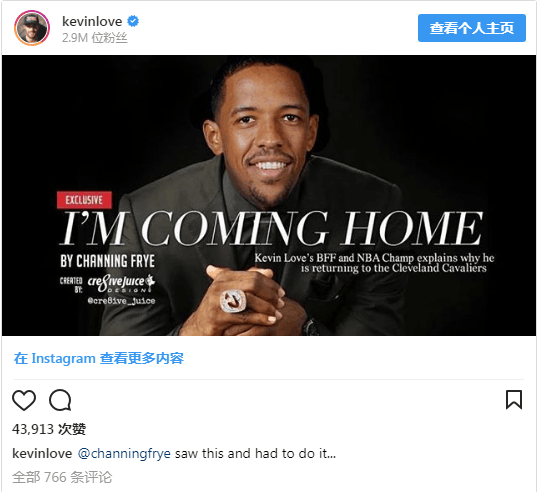
Task: Click the caption text saw this and had to do it
Action: click(x=255, y=453)
